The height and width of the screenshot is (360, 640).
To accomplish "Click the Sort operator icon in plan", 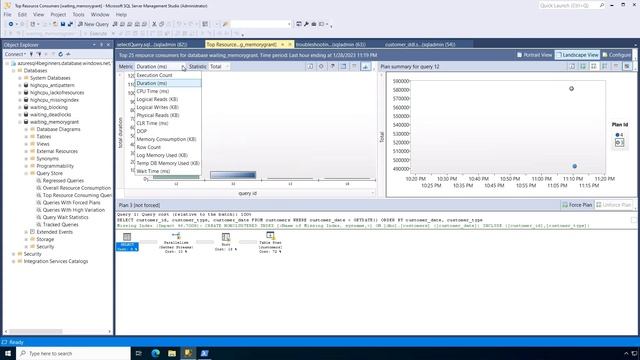I will 226,237.
